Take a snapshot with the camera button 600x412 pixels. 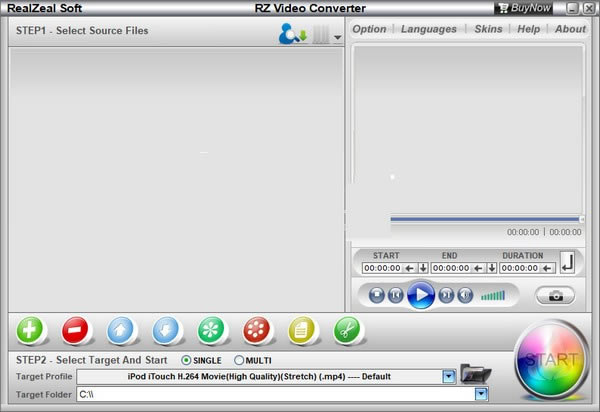click(x=555, y=295)
